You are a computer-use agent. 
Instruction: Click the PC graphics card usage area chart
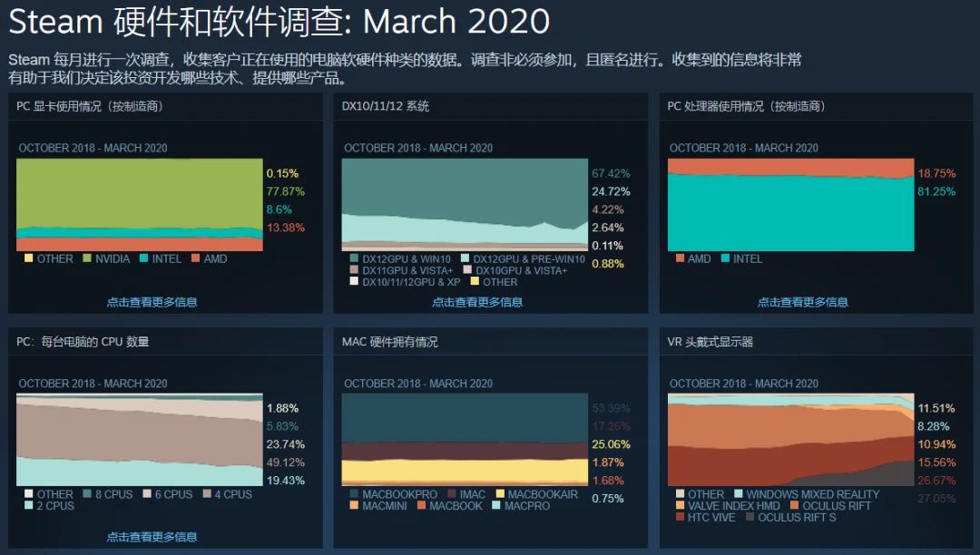(x=140, y=205)
